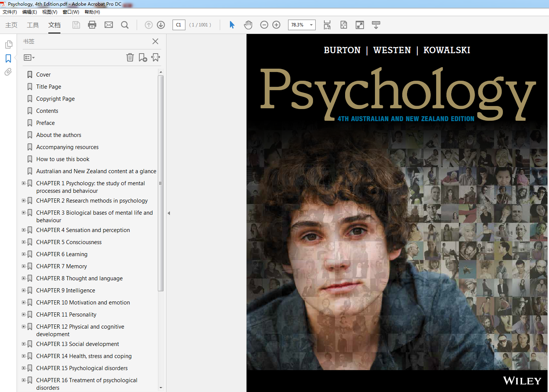Open the search magnifier tool
The image size is (549, 392).
click(125, 25)
